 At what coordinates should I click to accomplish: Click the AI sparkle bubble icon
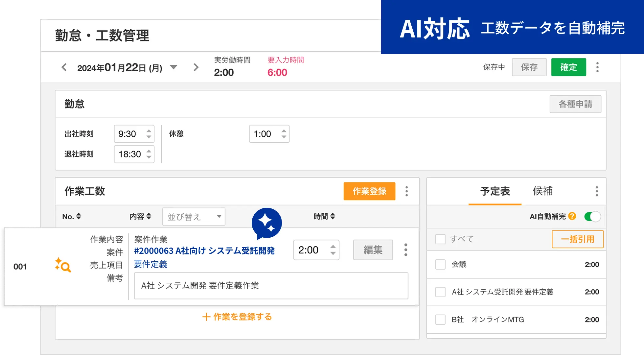tap(266, 224)
